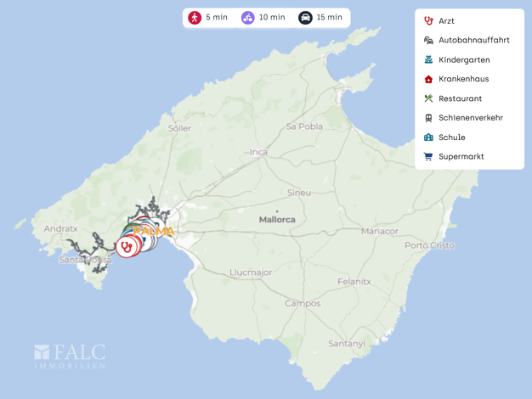Click the Schienenverkehr train icon
532x399 pixels.
point(428,118)
